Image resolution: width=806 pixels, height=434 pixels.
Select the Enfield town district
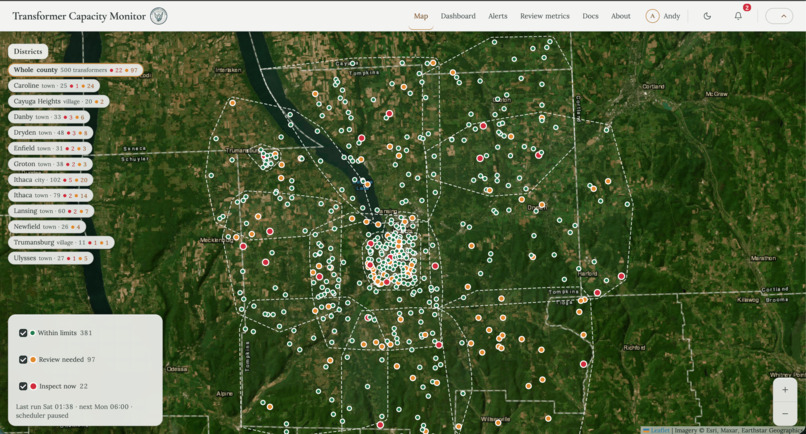pyautogui.click(x=50, y=148)
